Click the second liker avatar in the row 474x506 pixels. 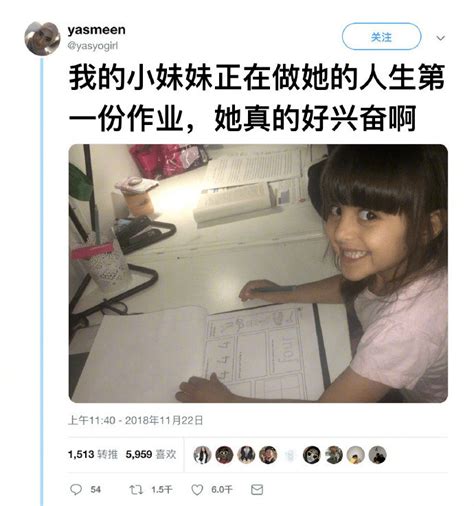point(224,455)
